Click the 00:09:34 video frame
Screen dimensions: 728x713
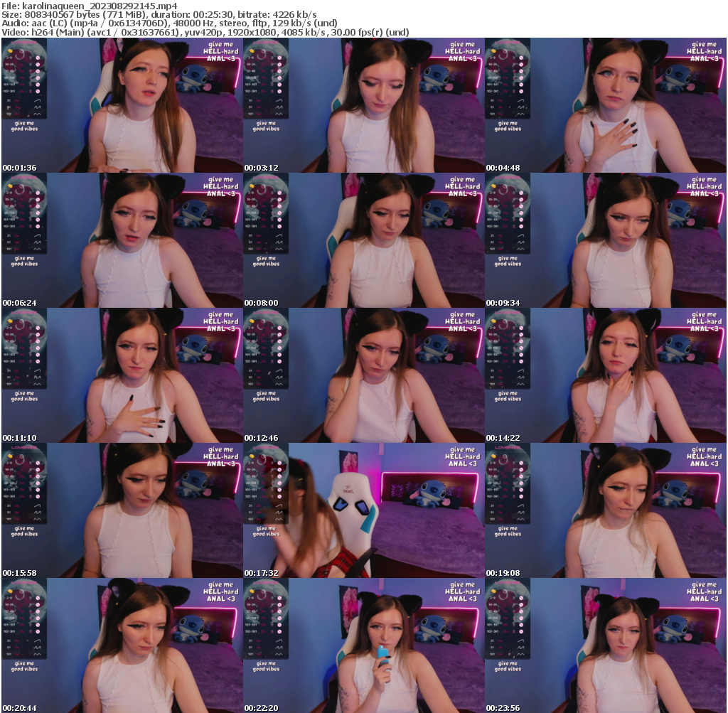(x=606, y=240)
